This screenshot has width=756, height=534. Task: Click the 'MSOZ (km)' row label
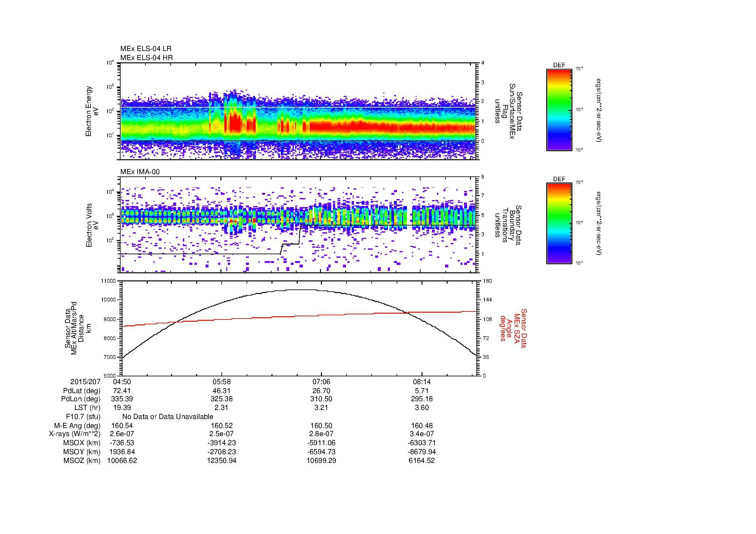click(82, 461)
